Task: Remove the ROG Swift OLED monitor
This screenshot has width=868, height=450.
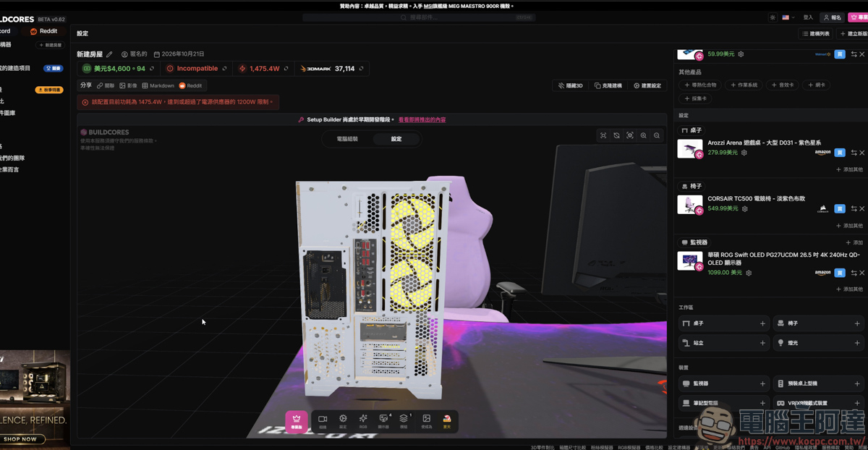Action: 861,273
